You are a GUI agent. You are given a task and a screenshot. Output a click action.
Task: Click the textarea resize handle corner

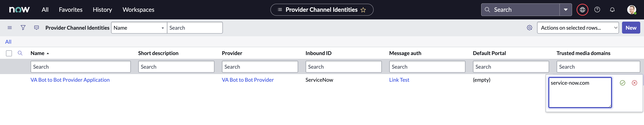[610, 106]
